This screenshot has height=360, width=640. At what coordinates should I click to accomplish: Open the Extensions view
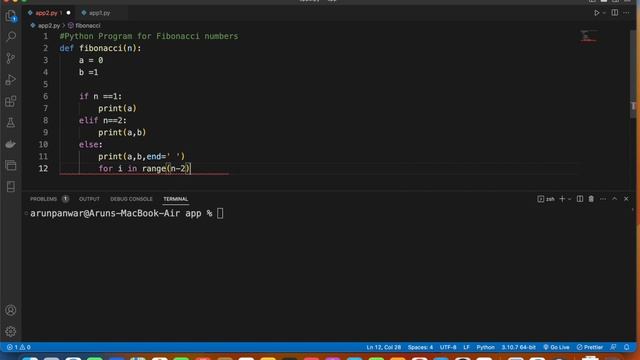(11, 101)
